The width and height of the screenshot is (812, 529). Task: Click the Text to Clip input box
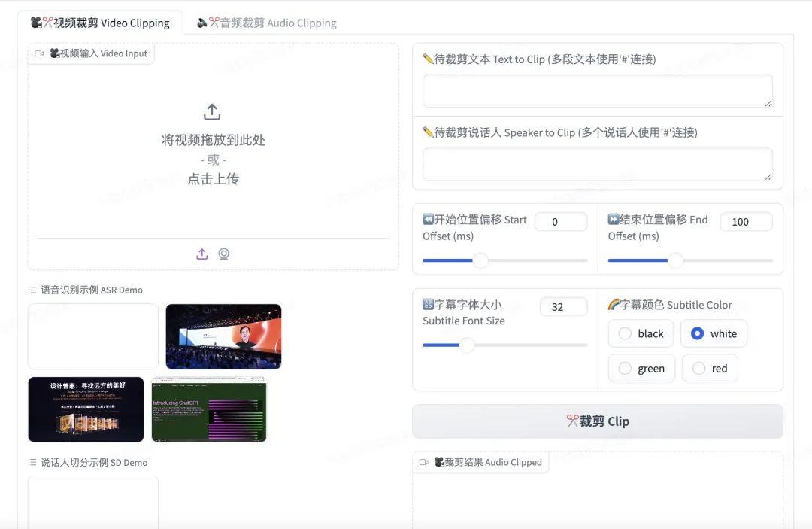point(598,90)
